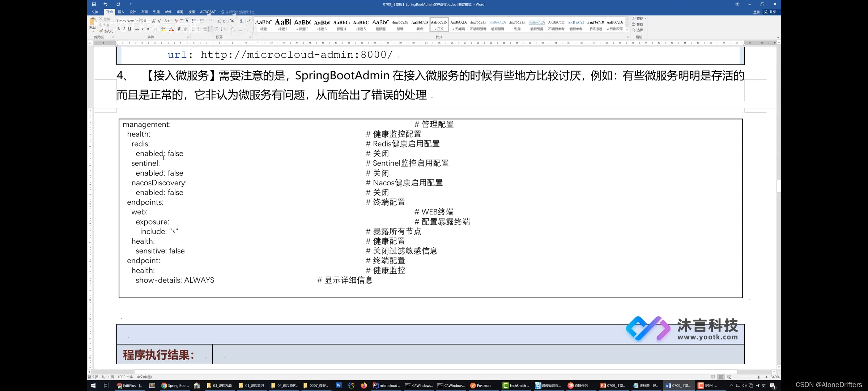Open the 审阅 (Review) ribbon tab

point(180,12)
